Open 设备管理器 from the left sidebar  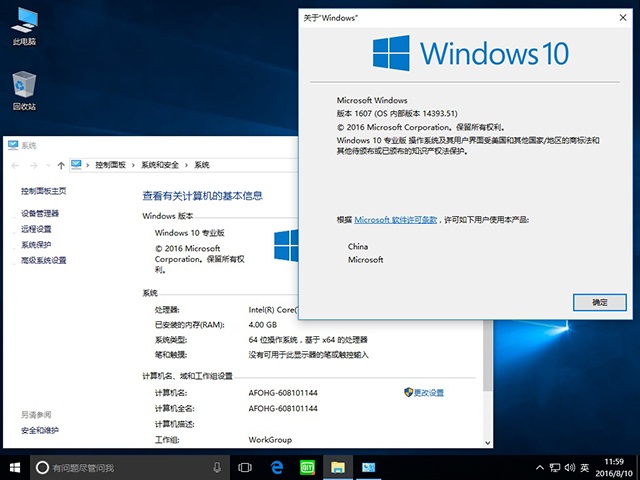coord(40,213)
